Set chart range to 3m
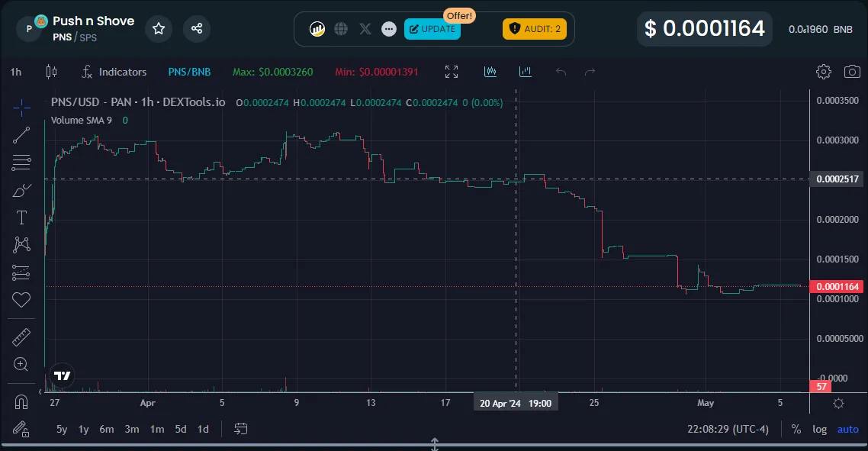 (132, 429)
